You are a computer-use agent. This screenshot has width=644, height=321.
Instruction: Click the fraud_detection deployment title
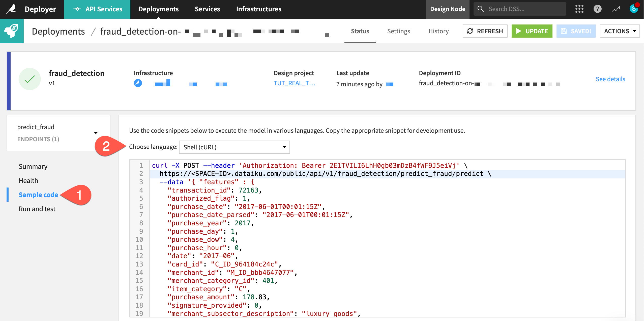(76, 73)
